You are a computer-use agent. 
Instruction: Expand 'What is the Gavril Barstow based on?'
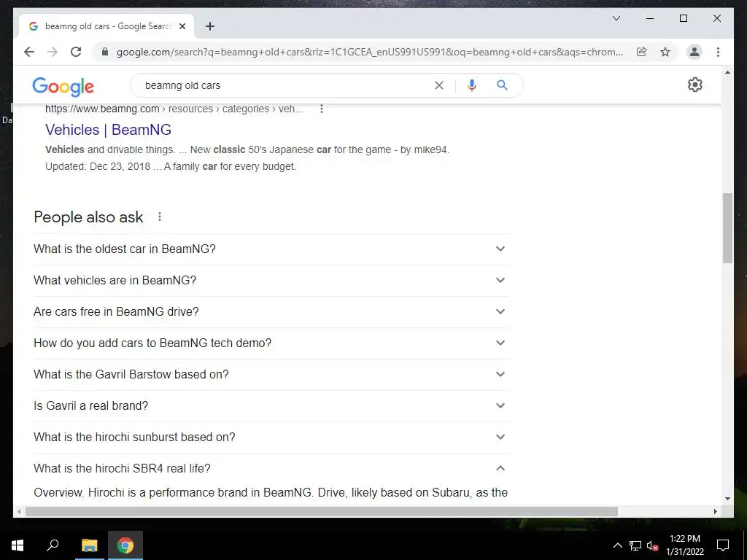(x=270, y=375)
